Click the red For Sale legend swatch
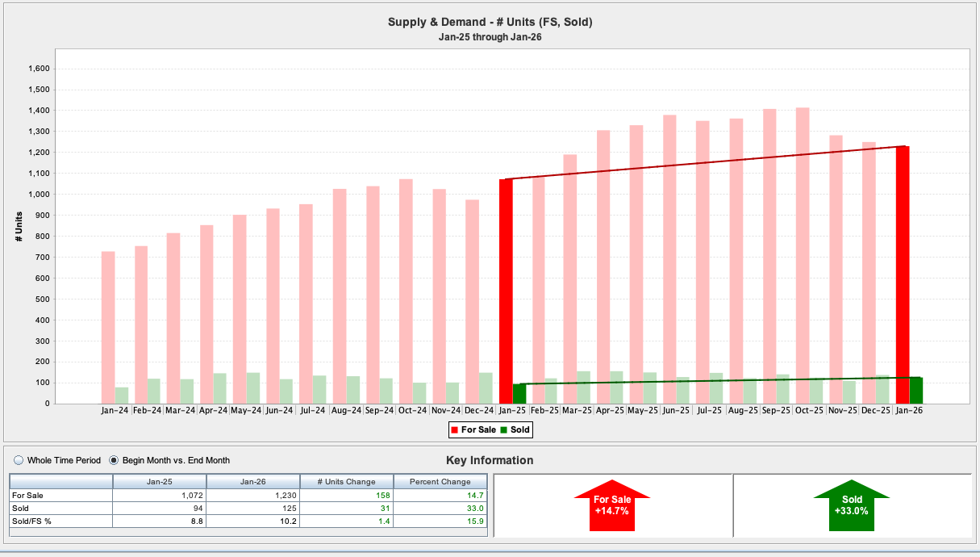This screenshot has height=557, width=980. [454, 430]
